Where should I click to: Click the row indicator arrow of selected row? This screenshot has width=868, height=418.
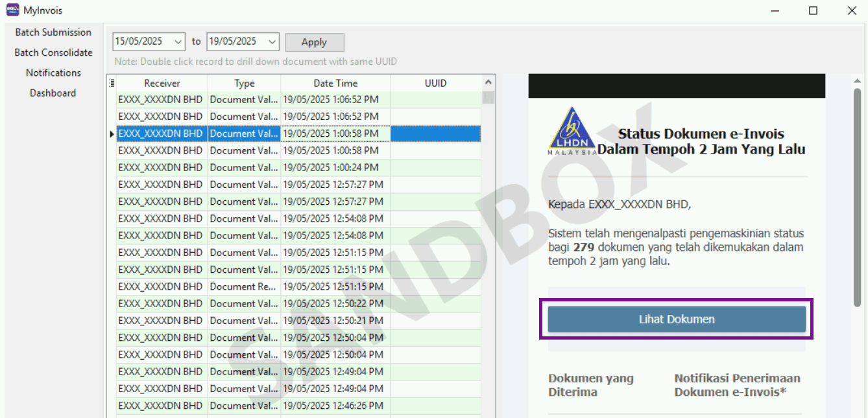(x=112, y=134)
